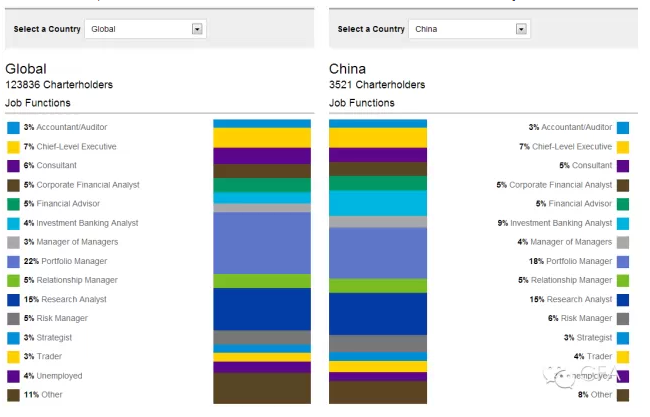Image resolution: width=650 pixels, height=417 pixels.
Task: Click the China Investment Banking Analyst swatch
Action: point(623,223)
